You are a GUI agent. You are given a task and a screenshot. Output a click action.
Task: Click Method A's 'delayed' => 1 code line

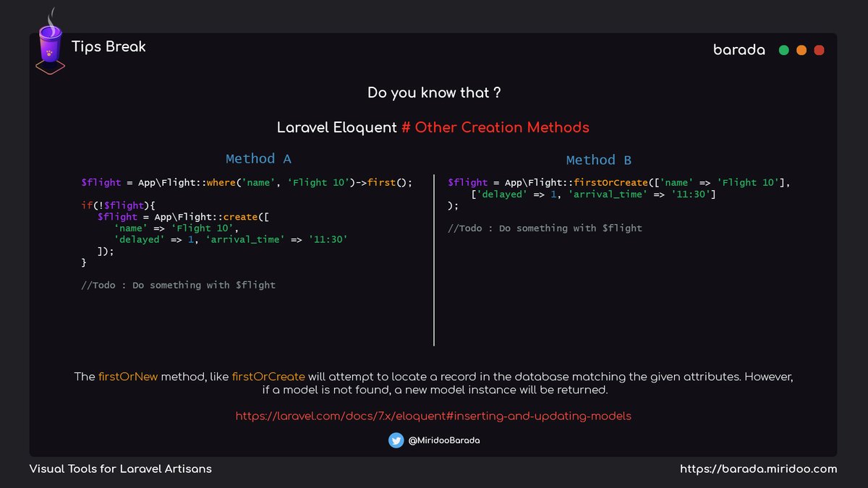tap(231, 239)
